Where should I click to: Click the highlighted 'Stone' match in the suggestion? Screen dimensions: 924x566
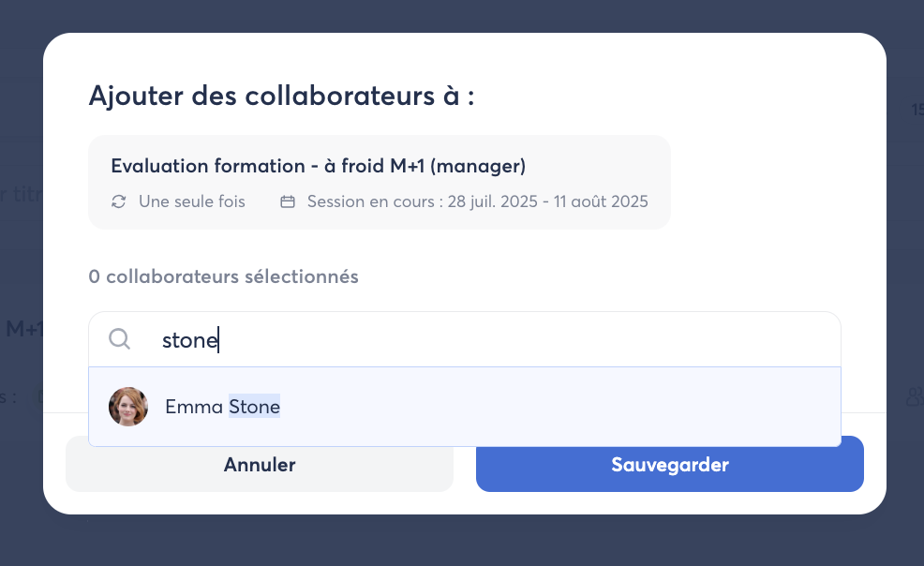254,407
